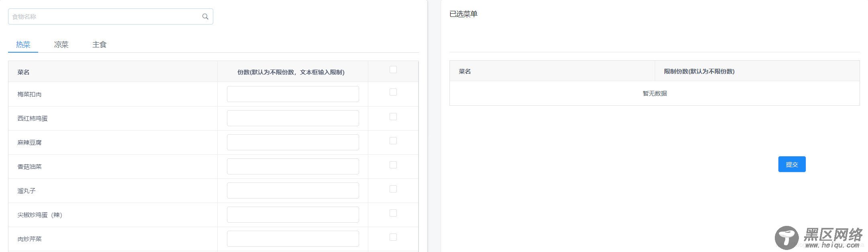This screenshot has width=868, height=252.
Task: Check the box for 麻辣豆腐
Action: click(393, 141)
